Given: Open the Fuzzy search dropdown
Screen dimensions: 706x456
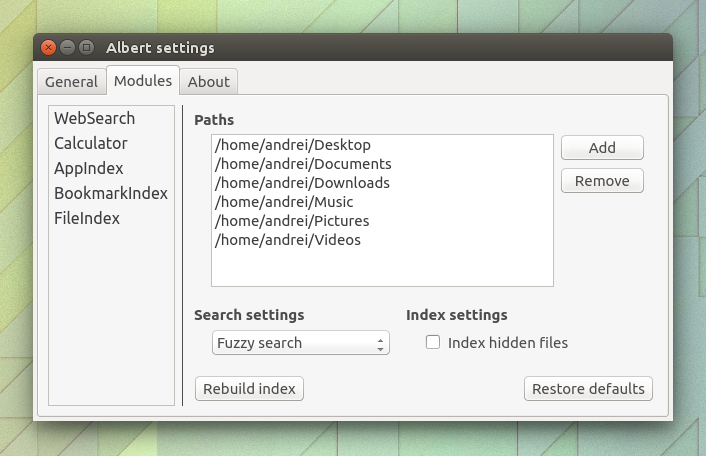Looking at the screenshot, I should click(x=301, y=343).
